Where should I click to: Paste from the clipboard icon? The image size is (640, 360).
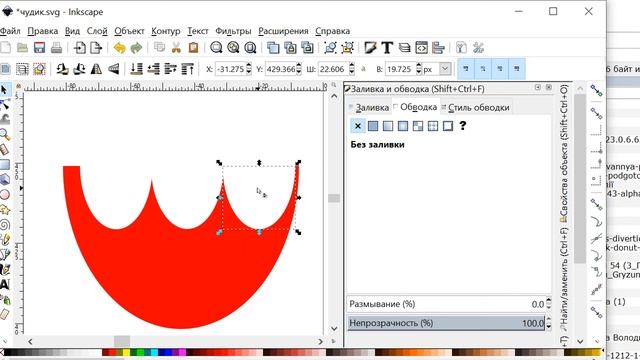pyautogui.click(x=193, y=48)
